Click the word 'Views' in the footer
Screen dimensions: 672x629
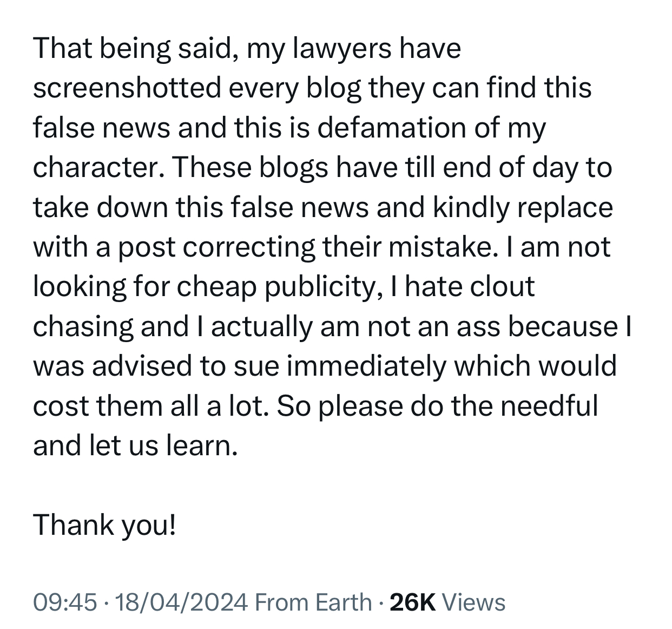pos(474,602)
